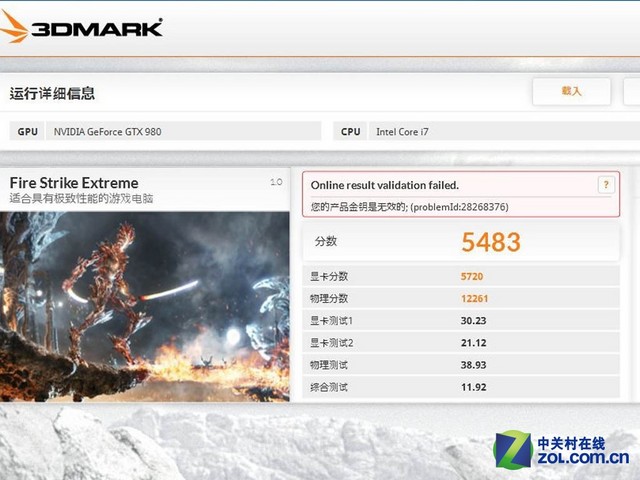Click the 物理分数 value 12261
Viewport: 640px width, 480px height.
(x=474, y=298)
